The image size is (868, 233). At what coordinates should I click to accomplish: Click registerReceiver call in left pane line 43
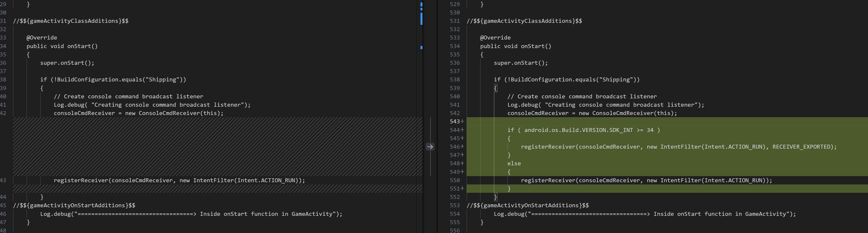coord(179,181)
